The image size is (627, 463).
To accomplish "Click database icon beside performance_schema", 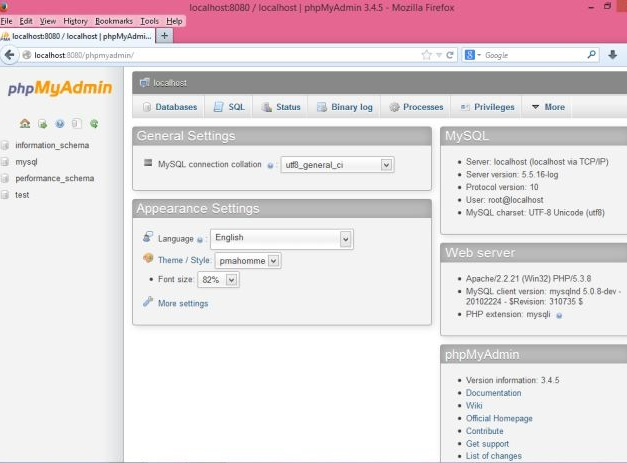I will click(x=5, y=178).
